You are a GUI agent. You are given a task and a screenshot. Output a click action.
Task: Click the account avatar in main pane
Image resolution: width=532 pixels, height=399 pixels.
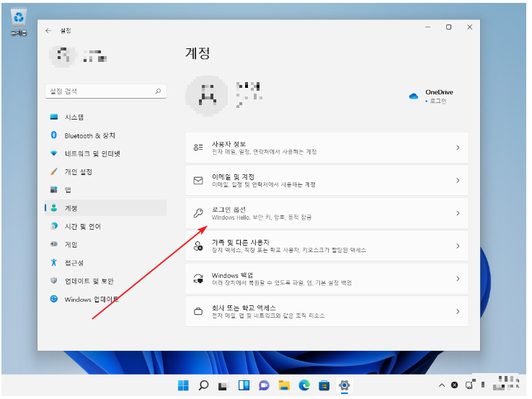206,96
